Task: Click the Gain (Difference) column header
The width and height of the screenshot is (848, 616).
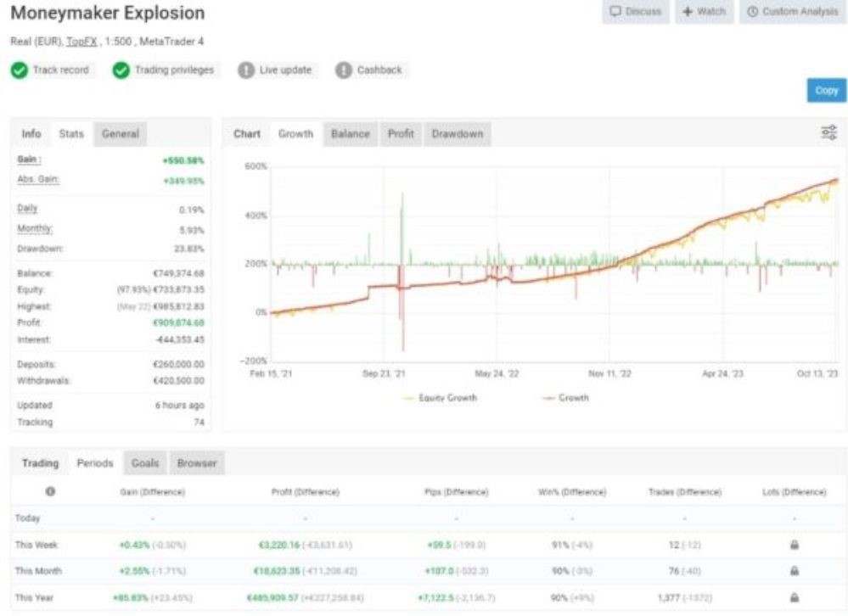Action: click(x=153, y=492)
